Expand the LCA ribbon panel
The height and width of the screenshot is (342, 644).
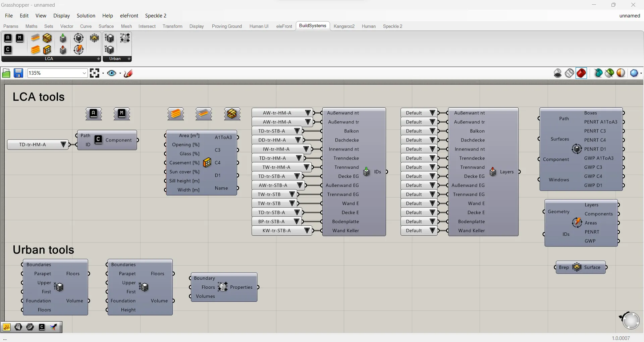point(98,59)
